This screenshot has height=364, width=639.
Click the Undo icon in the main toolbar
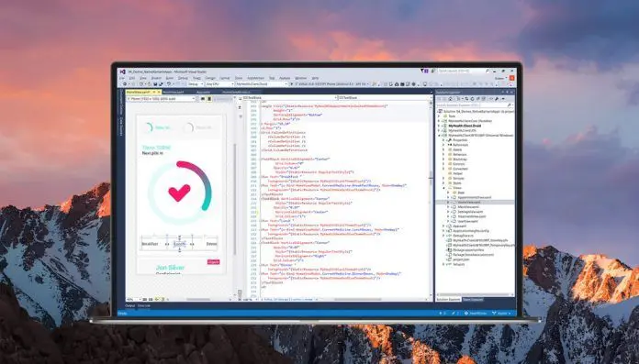point(169,83)
